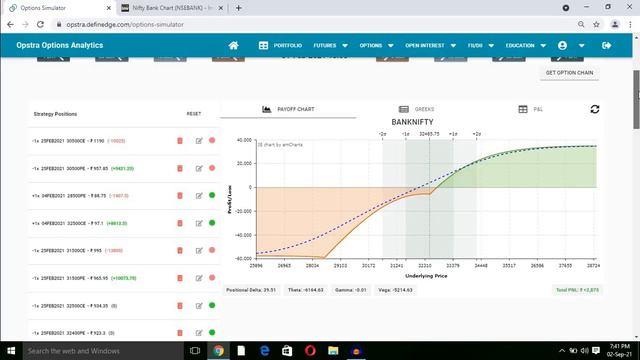
Task: Switch to the Nifty Bank Chart browser tab
Action: click(x=173, y=8)
